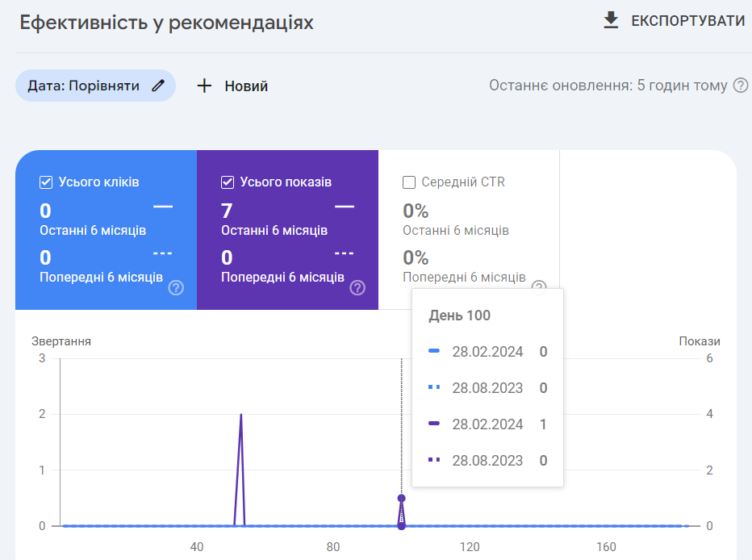Click the solid blue line legend marker
Viewport: 752px width, 560px height.
(433, 352)
